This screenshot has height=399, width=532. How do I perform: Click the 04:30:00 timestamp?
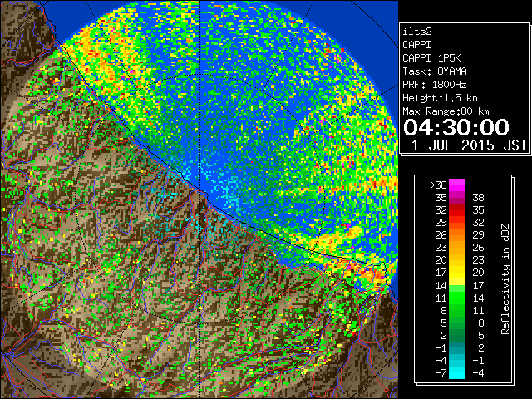[x=456, y=127]
